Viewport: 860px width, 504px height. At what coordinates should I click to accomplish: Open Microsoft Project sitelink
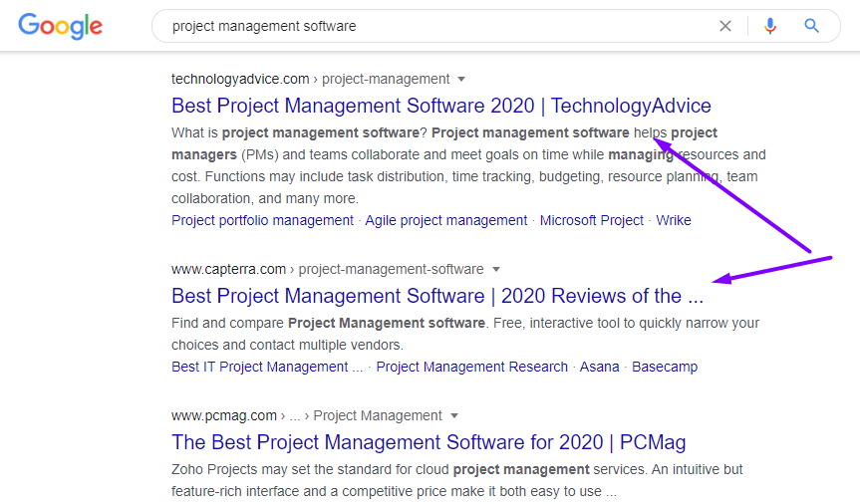pos(591,220)
